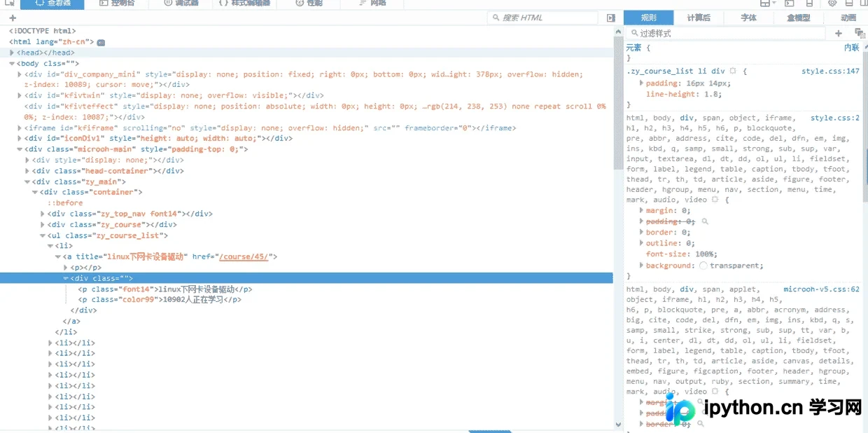The width and height of the screenshot is (868, 433).
Task: Click the magnifier icon in HTML search box
Action: [x=496, y=18]
